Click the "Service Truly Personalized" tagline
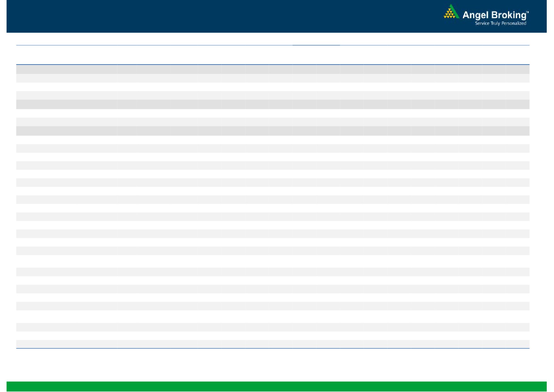Viewport: 554px width, 392px height. 500,23
